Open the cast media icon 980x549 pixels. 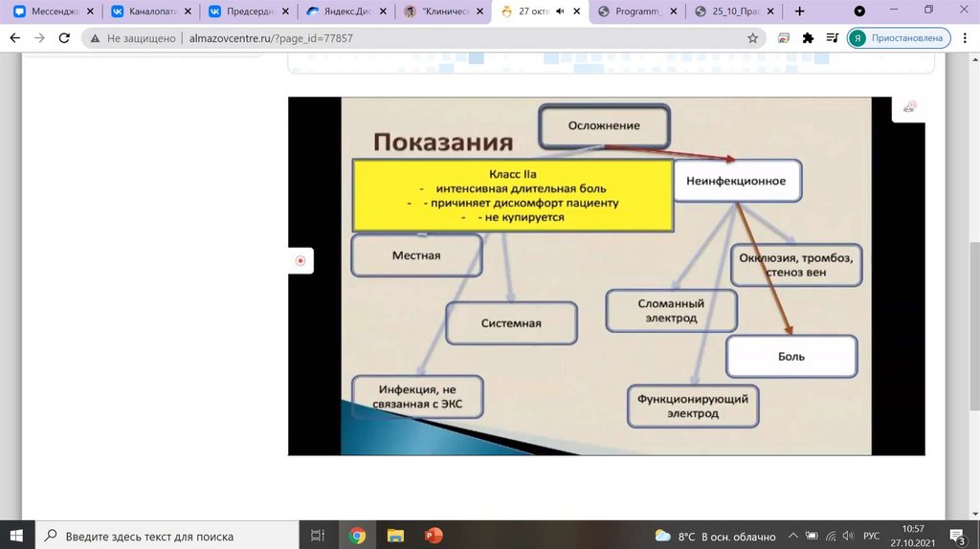coord(783,38)
